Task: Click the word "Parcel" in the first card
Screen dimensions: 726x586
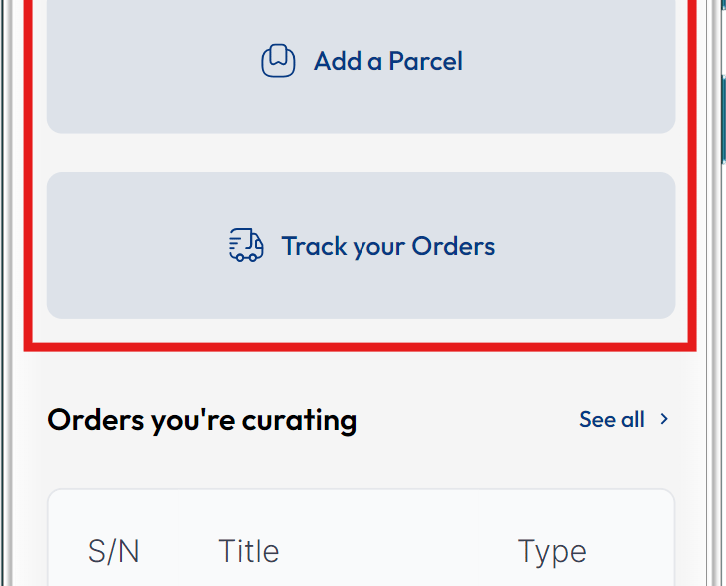Action: point(425,61)
